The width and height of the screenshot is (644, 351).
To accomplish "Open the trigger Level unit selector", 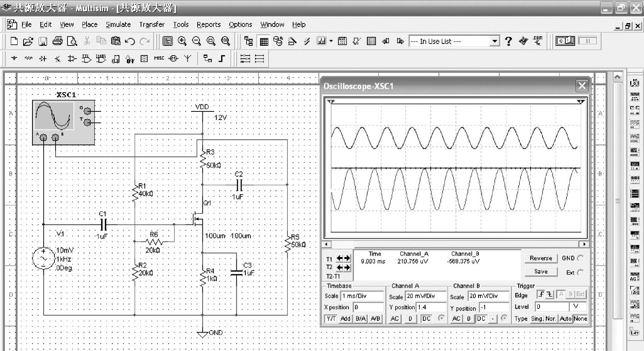I will pos(577,307).
